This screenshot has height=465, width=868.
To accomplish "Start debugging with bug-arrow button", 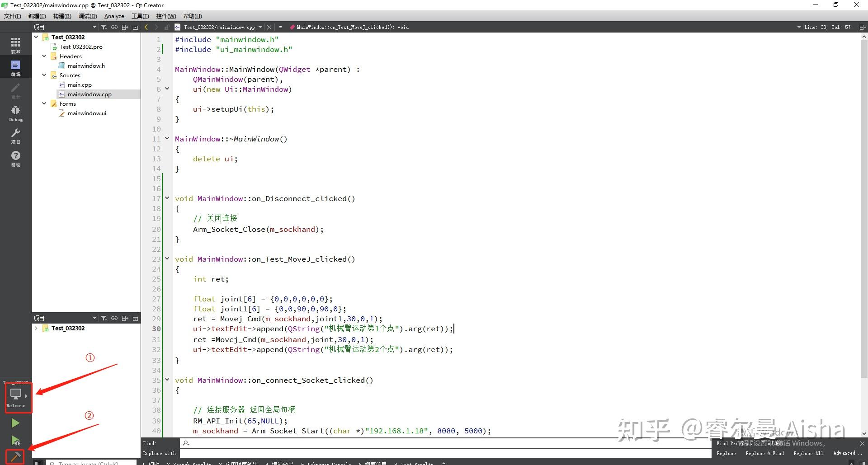I will point(15,440).
